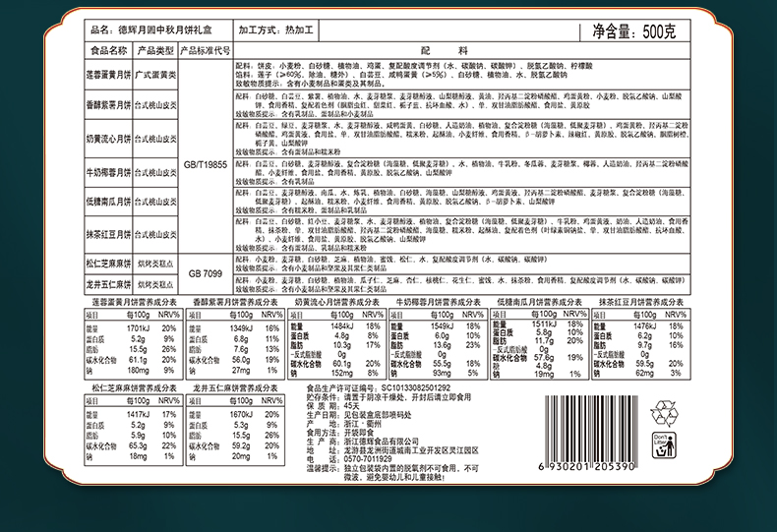Select 抹茶红豆月饼 in the food name column
Viewport: 777px width, 532px height.
108,234
